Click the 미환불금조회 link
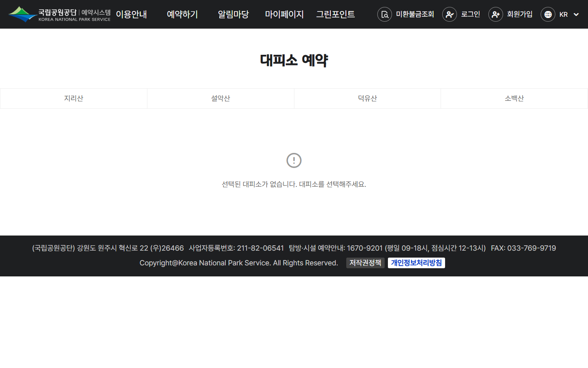This screenshot has height=368, width=588. (x=415, y=14)
